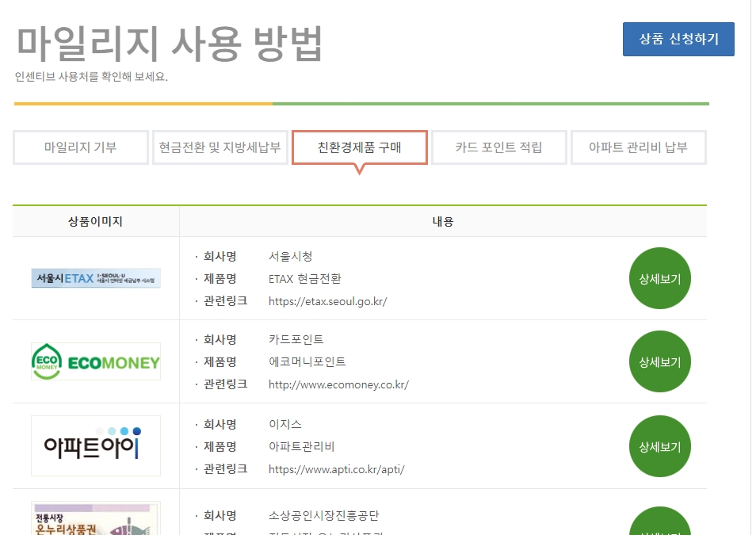The height and width of the screenshot is (535, 756).
Task: Open the https://etax.seoul.go.kr/ link
Action: click(x=326, y=302)
